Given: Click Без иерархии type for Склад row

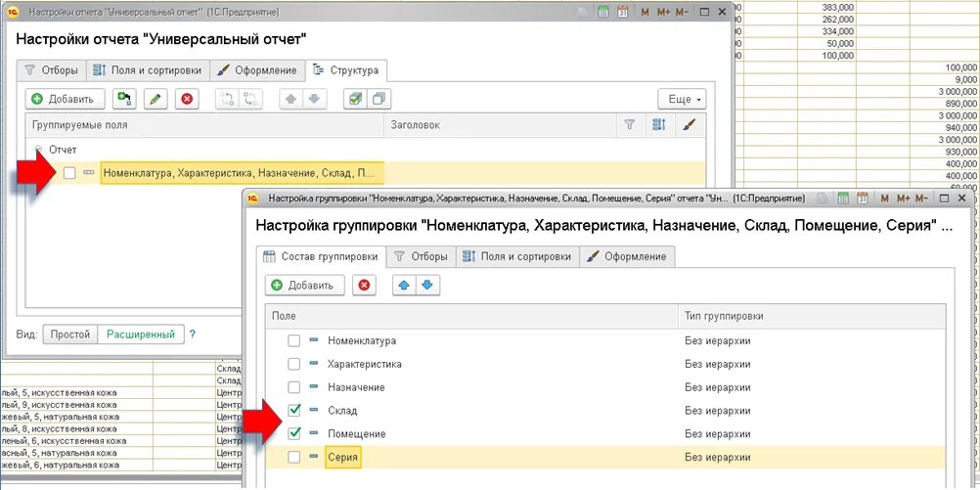Looking at the screenshot, I should (x=718, y=411).
